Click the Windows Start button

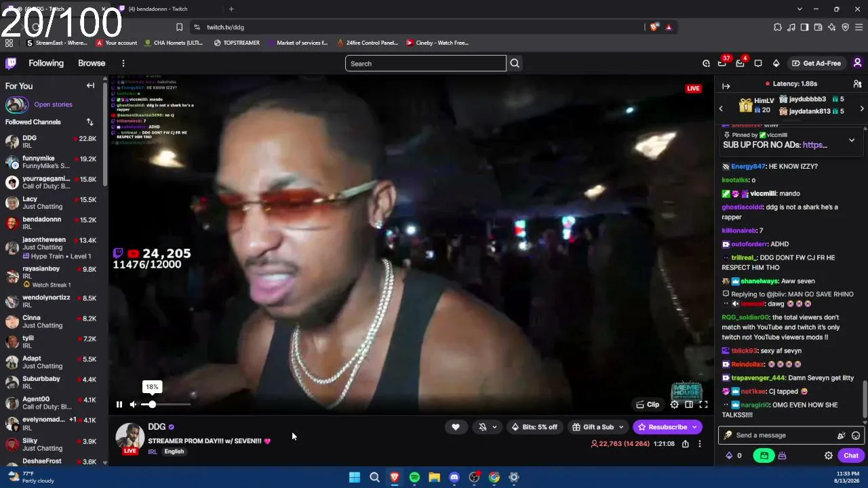[354, 477]
